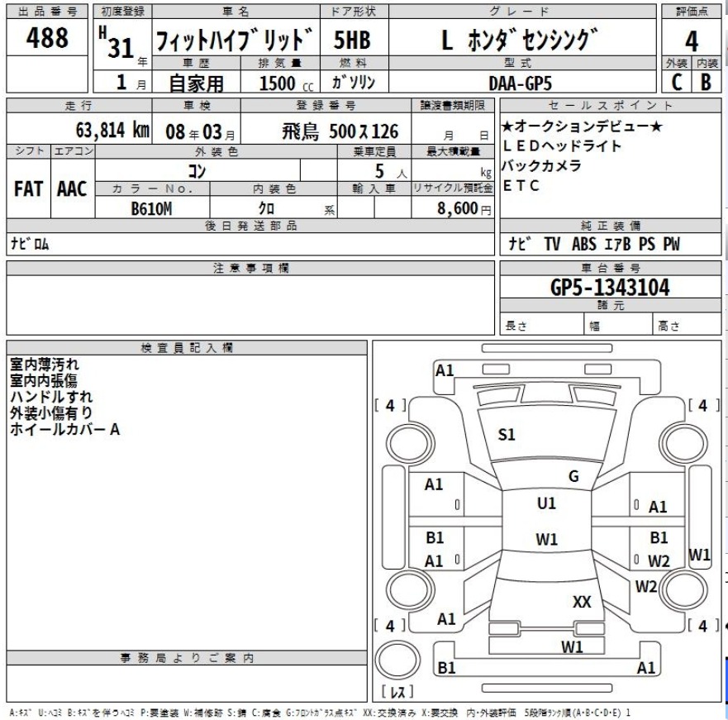Click the spare tire circle icon
Image resolution: width=728 pixels, height=720 pixels.
394,661
